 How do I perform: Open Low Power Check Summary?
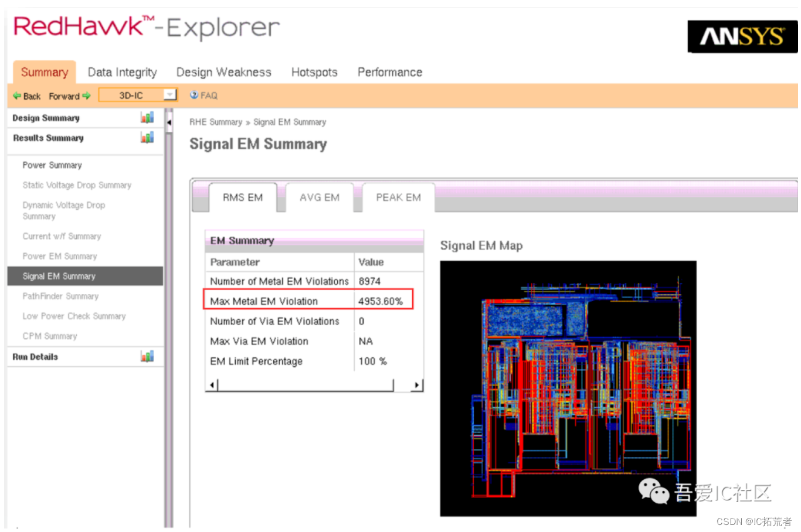coord(74,316)
